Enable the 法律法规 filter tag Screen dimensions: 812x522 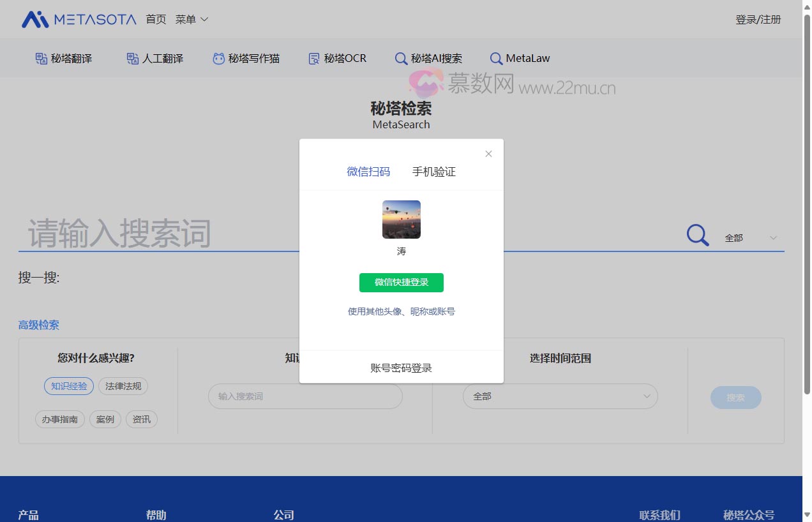(x=123, y=386)
